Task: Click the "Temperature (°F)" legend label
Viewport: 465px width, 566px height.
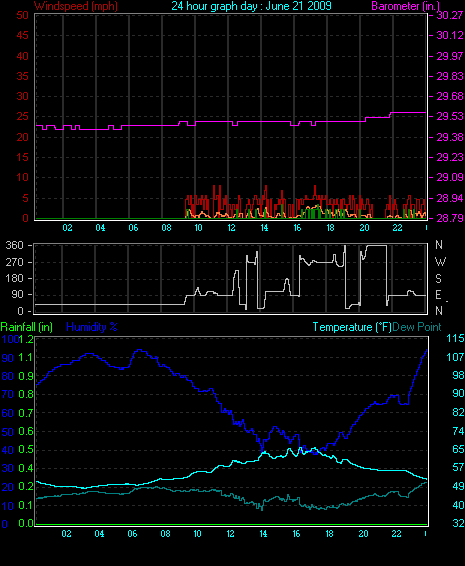Action: [x=352, y=327]
